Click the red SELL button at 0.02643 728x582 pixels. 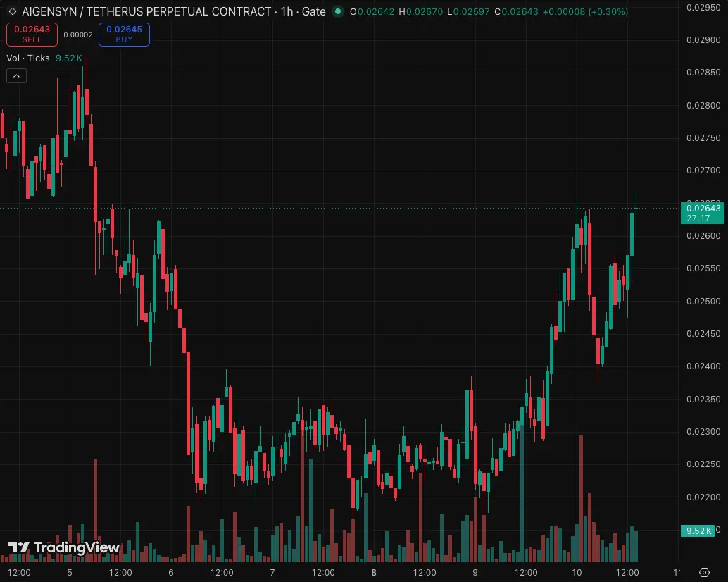pyautogui.click(x=32, y=35)
